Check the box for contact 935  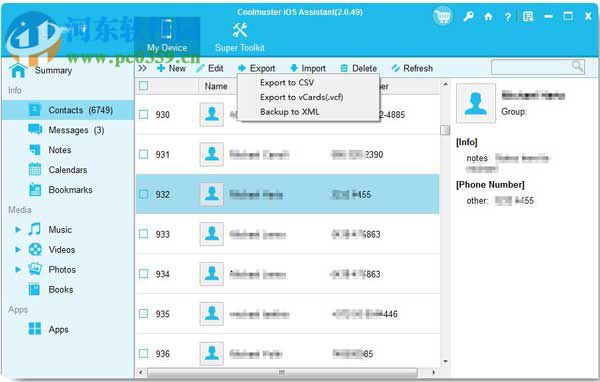tap(143, 313)
